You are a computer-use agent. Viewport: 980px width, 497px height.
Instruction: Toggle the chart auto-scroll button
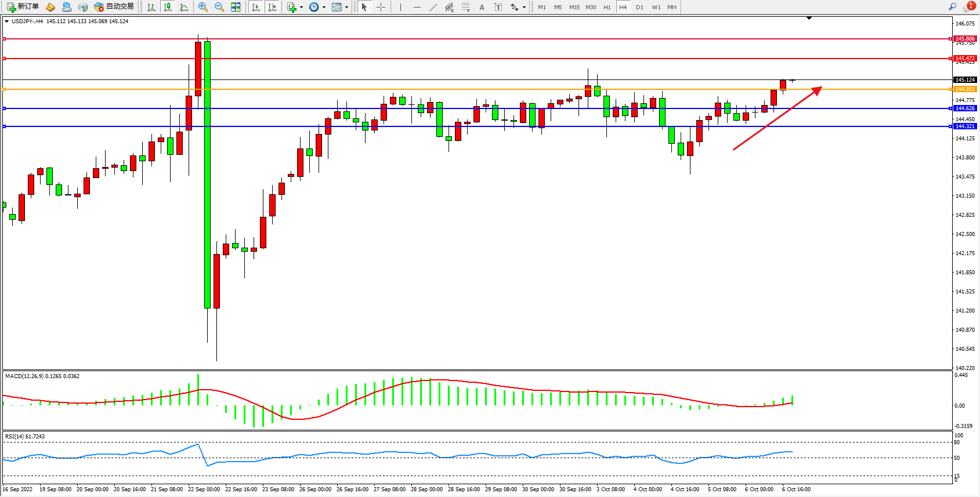[256, 7]
